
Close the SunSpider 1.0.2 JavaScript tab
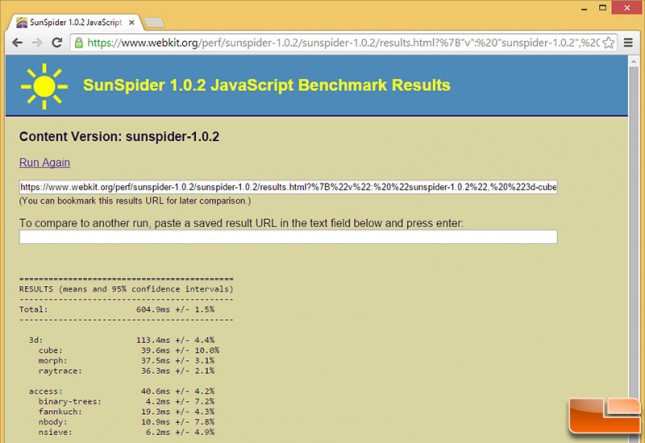[132, 23]
